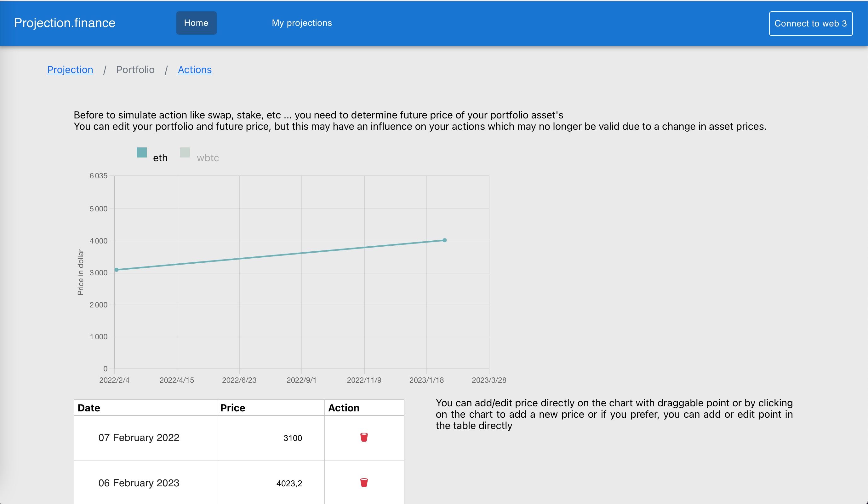Image resolution: width=868 pixels, height=504 pixels.
Task: Toggle the wbtc series legend swatch
Action: [x=185, y=152]
